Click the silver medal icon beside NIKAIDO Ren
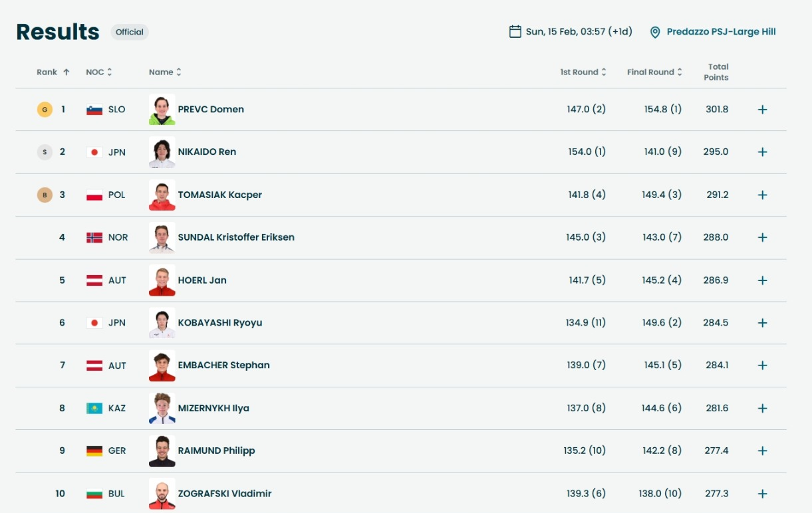 coord(45,152)
